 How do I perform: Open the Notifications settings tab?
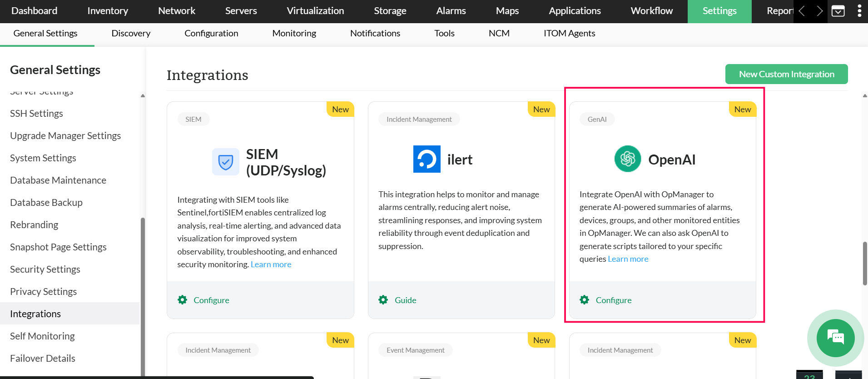pyautogui.click(x=375, y=33)
